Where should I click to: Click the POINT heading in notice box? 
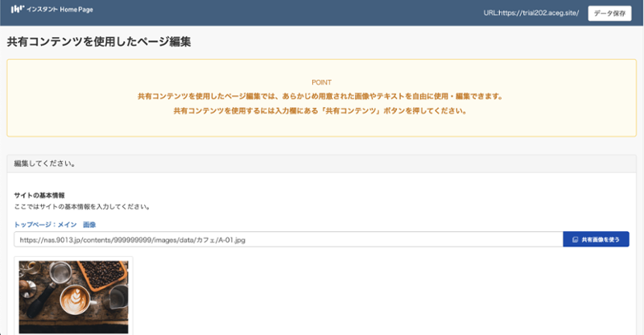(x=321, y=82)
